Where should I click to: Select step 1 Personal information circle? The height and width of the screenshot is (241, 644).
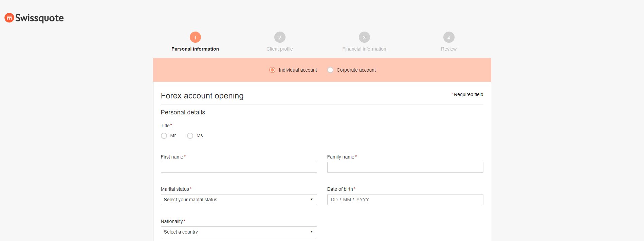tap(195, 37)
